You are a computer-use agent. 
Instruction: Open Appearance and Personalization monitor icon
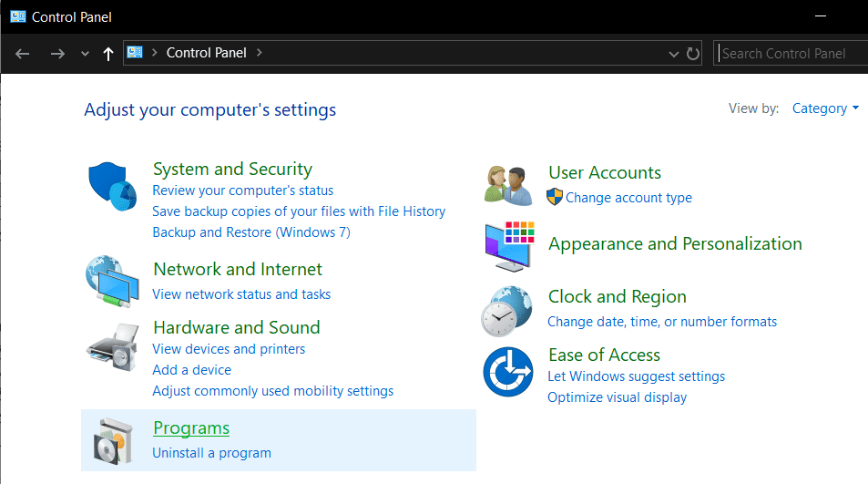click(x=509, y=246)
